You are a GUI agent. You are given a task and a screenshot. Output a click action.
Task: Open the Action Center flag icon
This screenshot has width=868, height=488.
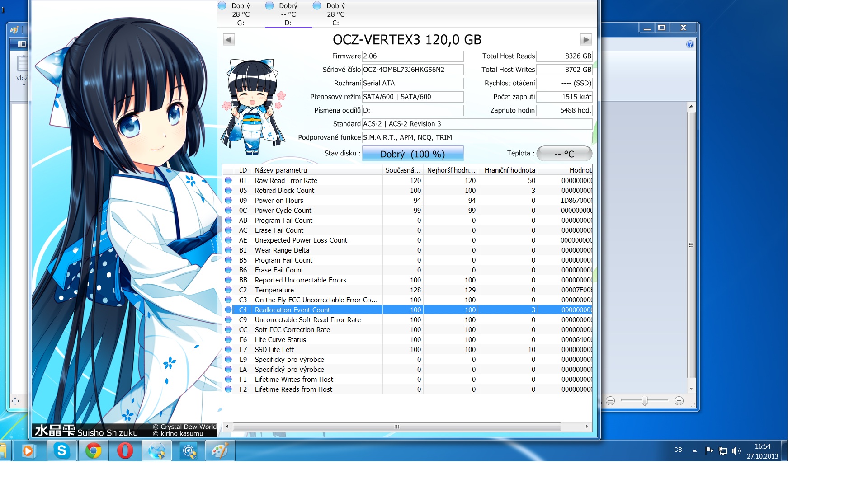coord(709,450)
